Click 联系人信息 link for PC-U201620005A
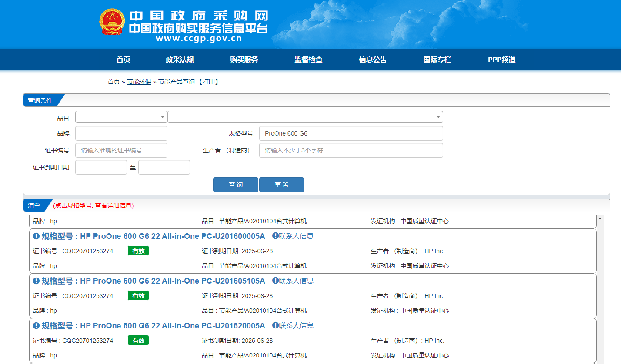 click(296, 325)
